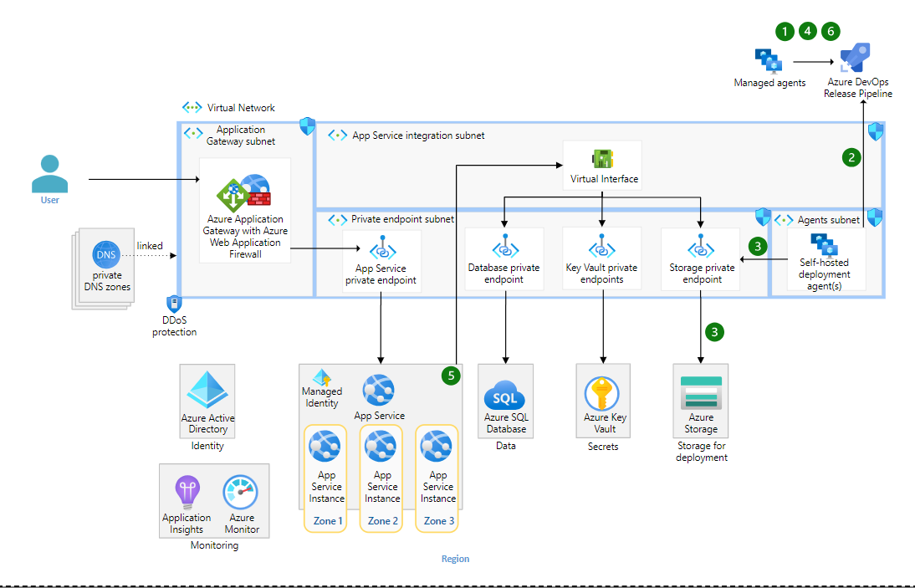This screenshot has height=588, width=915.
Task: Select the shield on App Service integration subnet corner
Action: tap(876, 131)
